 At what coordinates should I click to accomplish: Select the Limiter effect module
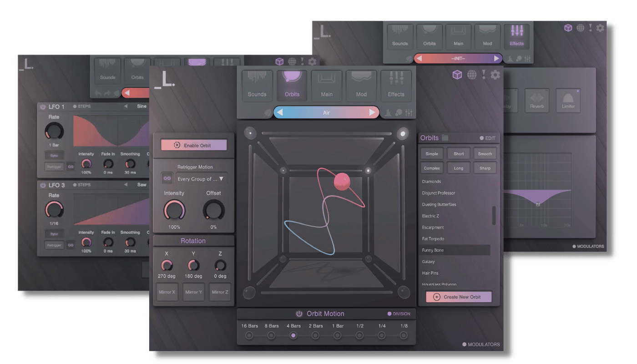(568, 101)
